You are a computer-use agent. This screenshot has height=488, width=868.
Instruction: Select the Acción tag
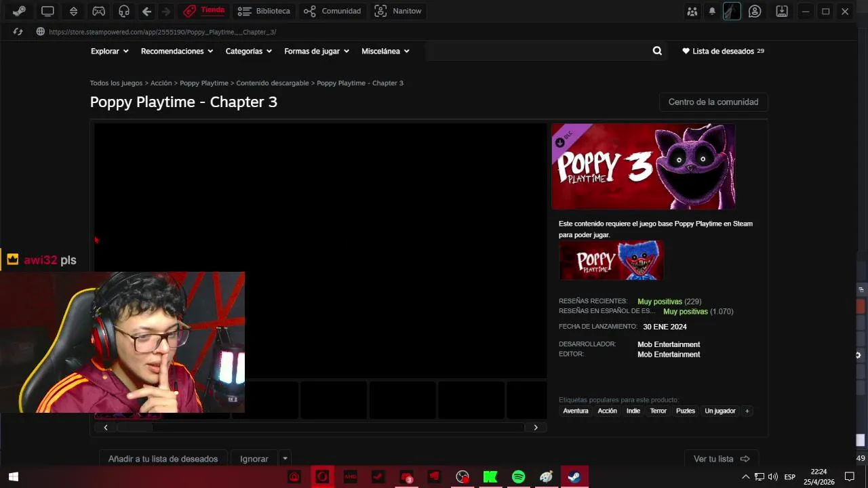[607, 411]
